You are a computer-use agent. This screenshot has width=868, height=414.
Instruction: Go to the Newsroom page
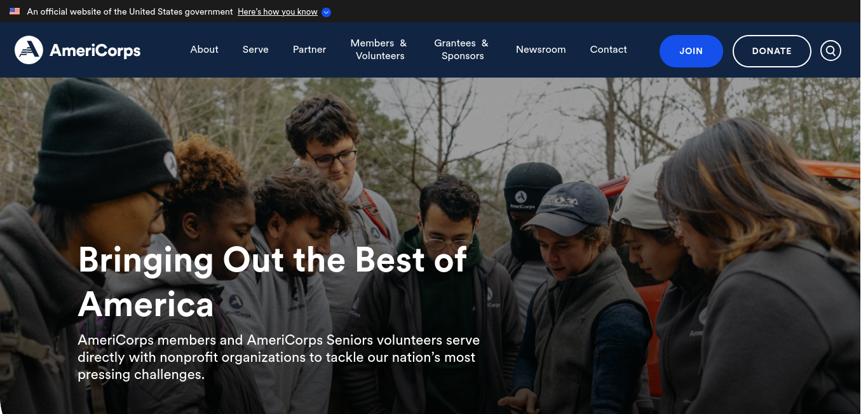541,50
